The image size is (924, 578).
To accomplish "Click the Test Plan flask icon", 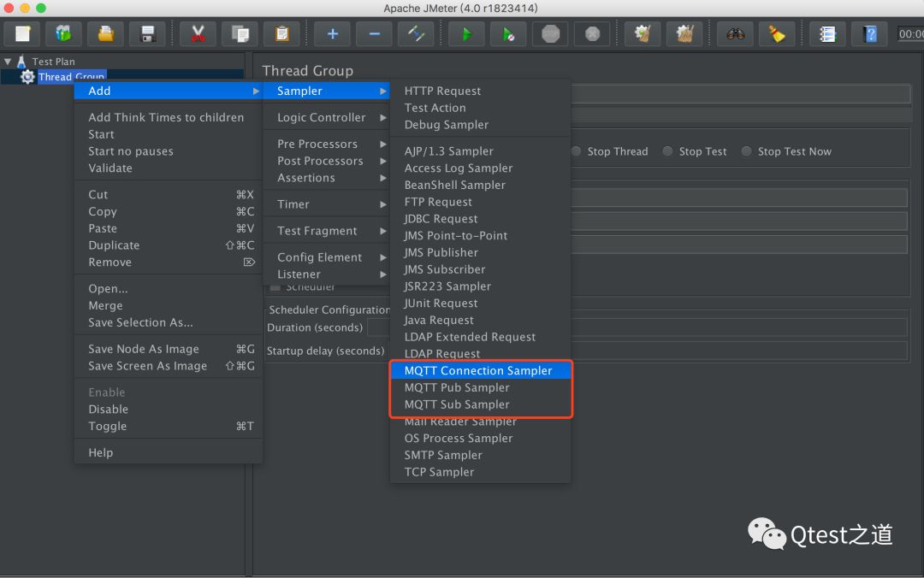I will tap(21, 62).
